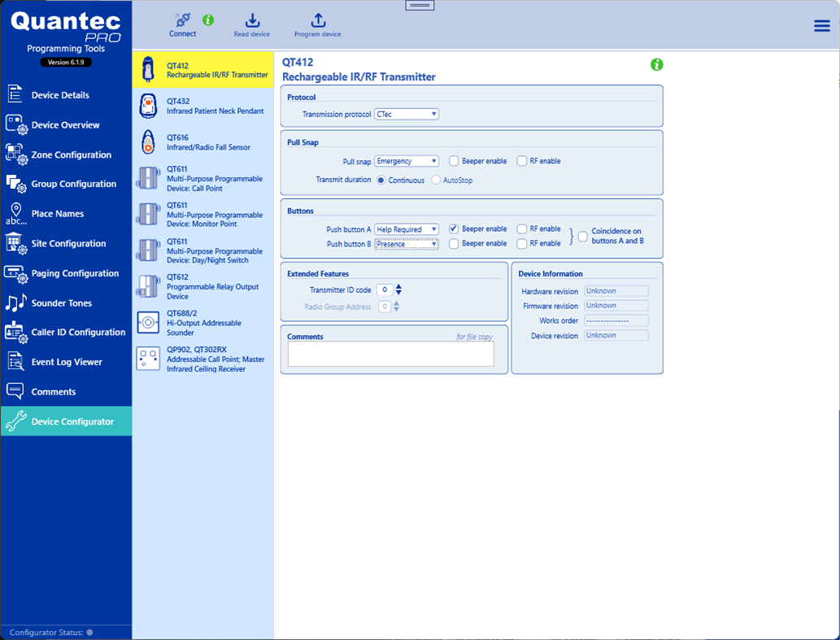
Task: Click the Firmware revision field
Action: [616, 305]
